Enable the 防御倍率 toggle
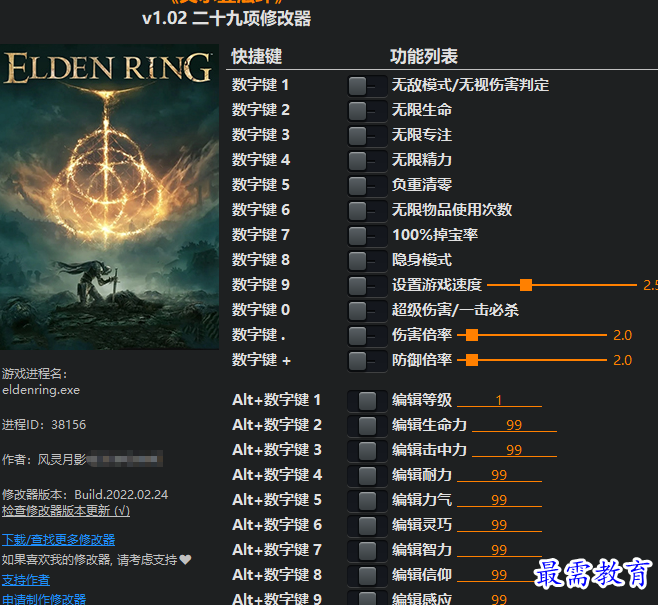The width and height of the screenshot is (658, 605). pyautogui.click(x=367, y=361)
